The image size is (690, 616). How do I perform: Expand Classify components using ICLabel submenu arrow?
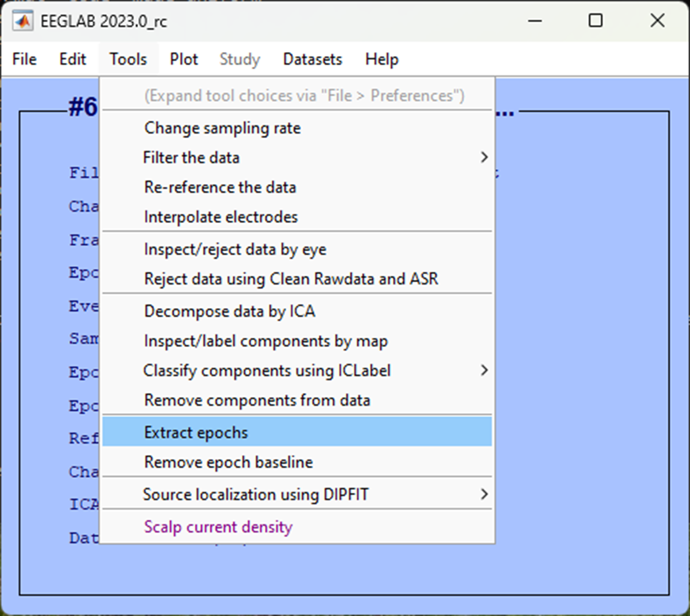(x=484, y=370)
